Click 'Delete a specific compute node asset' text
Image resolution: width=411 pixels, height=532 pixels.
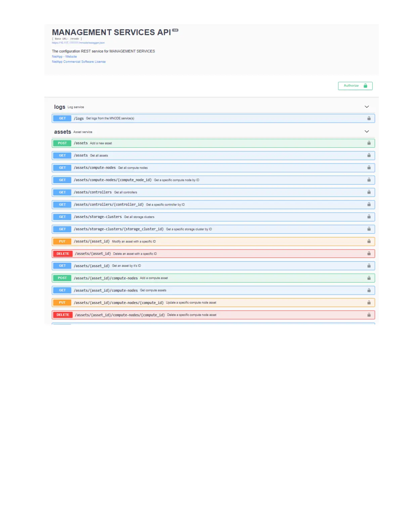(x=192, y=315)
